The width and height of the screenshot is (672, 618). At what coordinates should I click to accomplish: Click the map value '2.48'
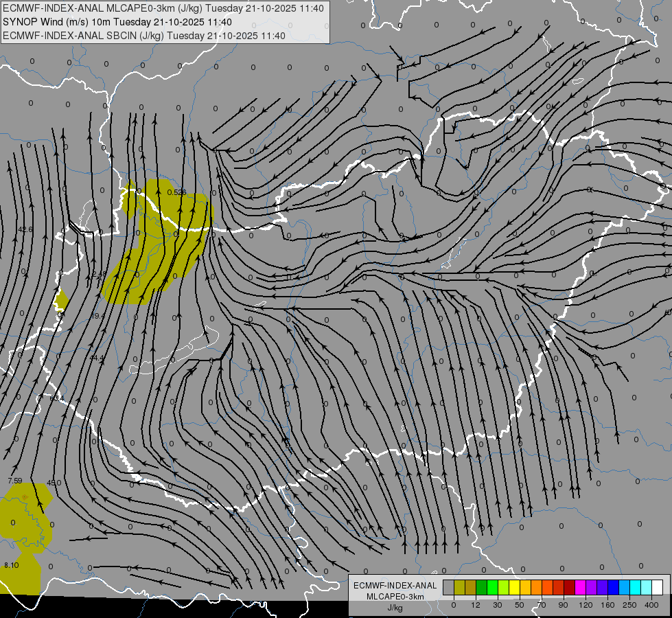point(99,273)
